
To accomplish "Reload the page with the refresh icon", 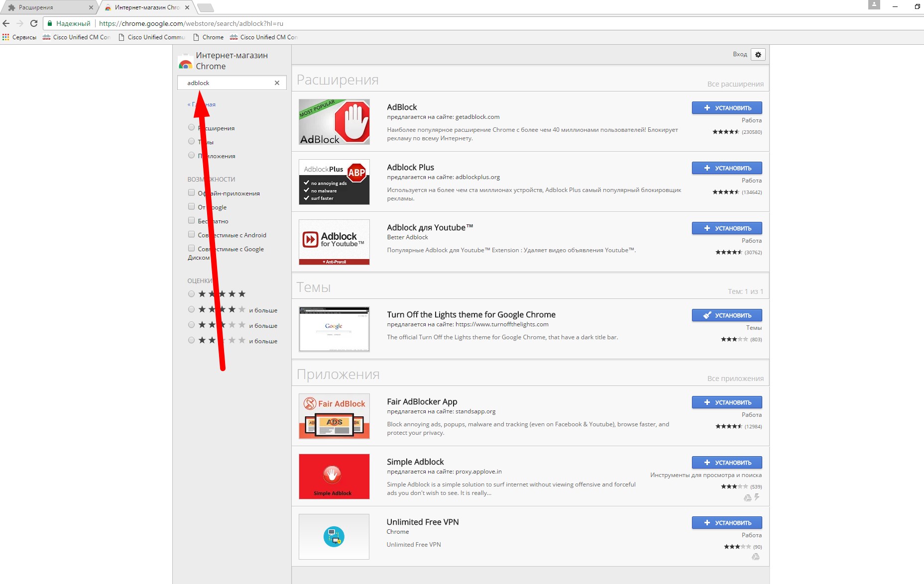I will pos(34,23).
